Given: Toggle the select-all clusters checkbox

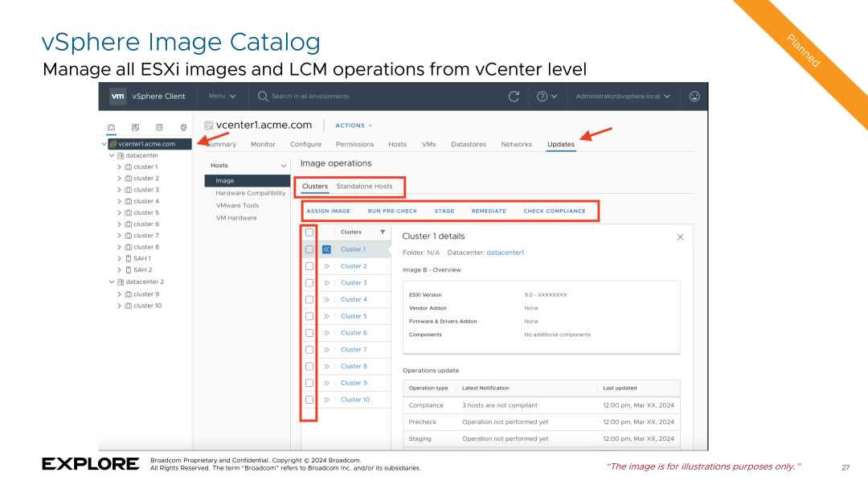Looking at the screenshot, I should [309, 232].
